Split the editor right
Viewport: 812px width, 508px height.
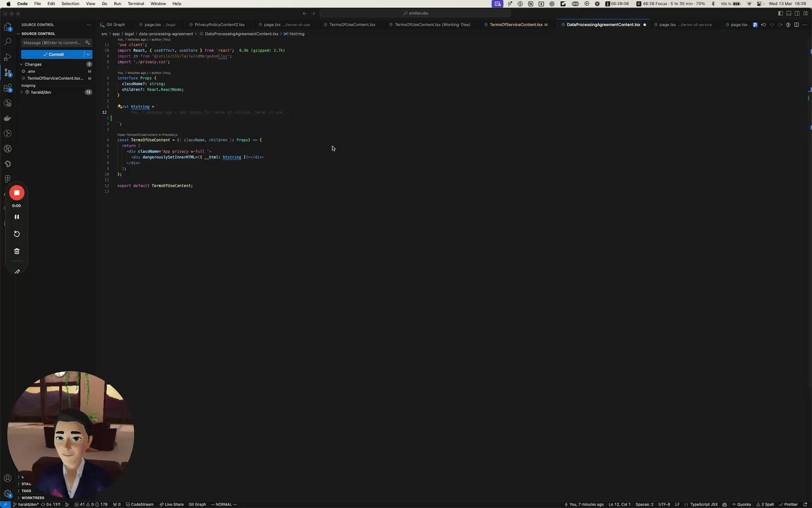[x=796, y=25]
